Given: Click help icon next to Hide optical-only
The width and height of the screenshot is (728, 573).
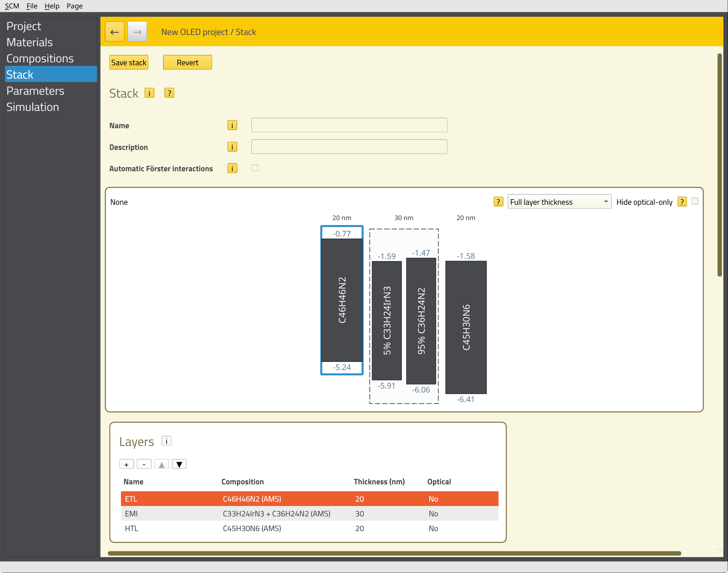Looking at the screenshot, I should pos(682,202).
